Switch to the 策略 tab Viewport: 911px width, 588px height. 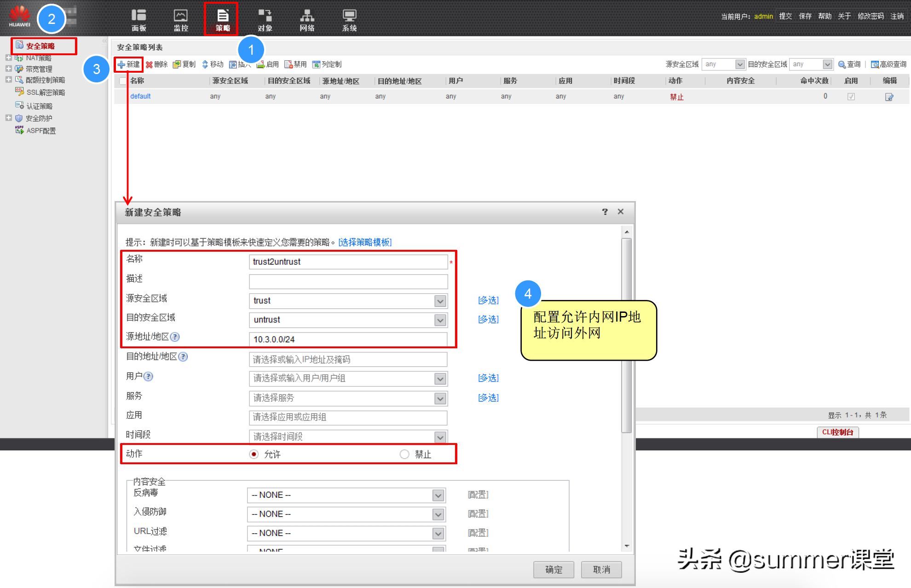click(221, 18)
